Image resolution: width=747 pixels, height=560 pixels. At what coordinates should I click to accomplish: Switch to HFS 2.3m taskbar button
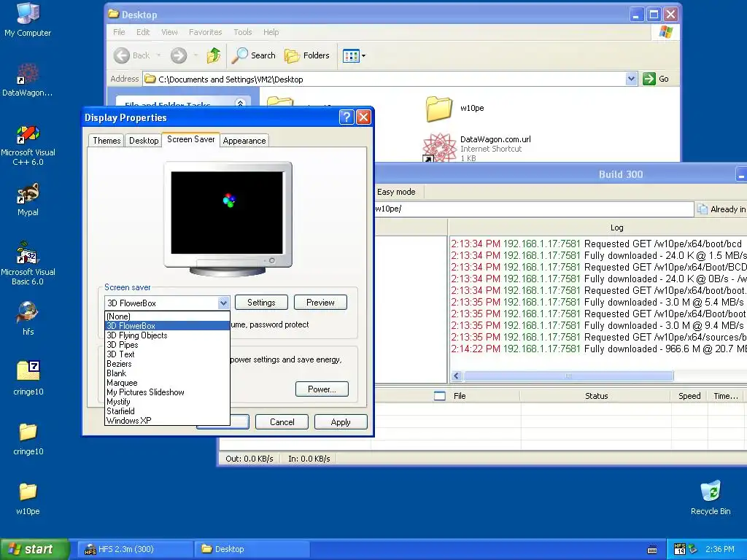134,549
